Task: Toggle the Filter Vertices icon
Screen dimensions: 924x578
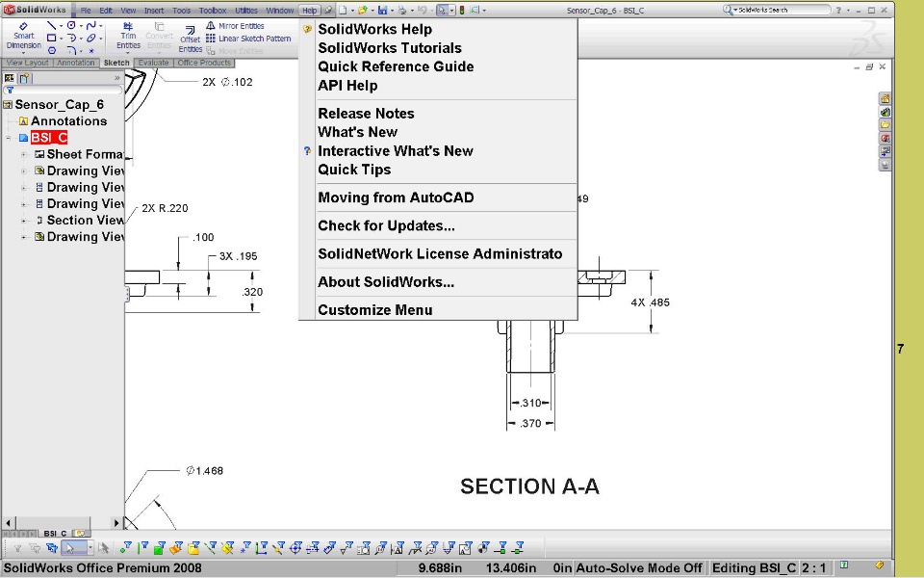Action: (125, 548)
